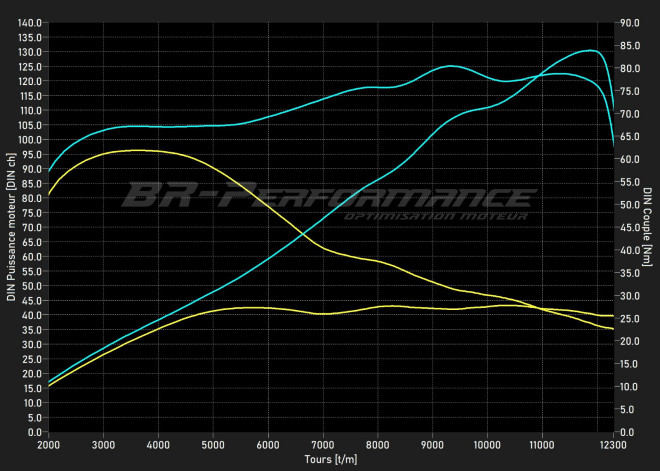The height and width of the screenshot is (471, 660).
Task: Click the cyan curve hump near 9300 rpm
Action: coord(450,66)
